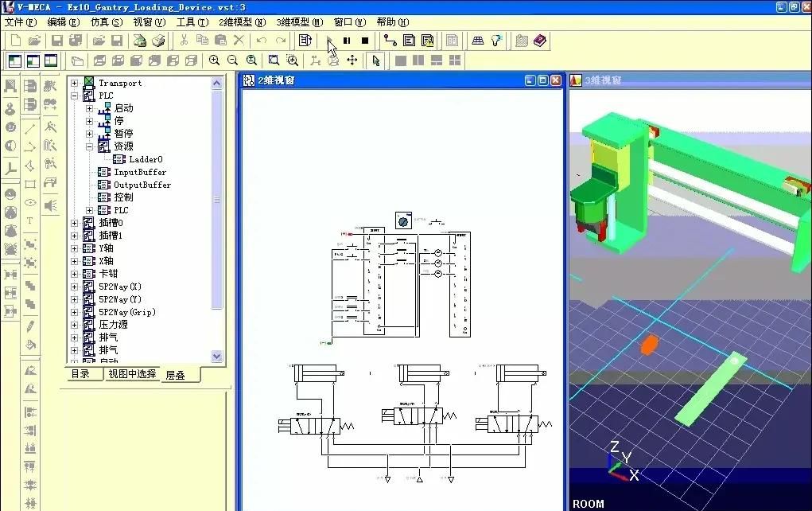Open the 编辑(E) menu
The width and height of the screenshot is (812, 511).
coord(63,22)
